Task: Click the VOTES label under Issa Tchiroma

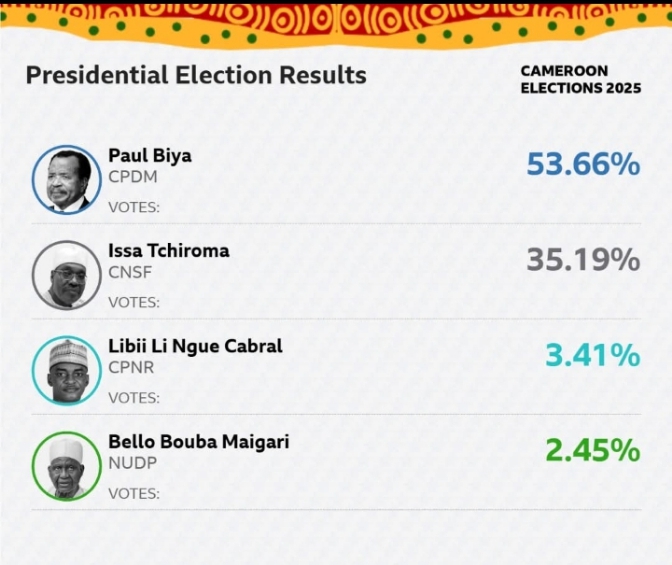Action: (x=134, y=302)
